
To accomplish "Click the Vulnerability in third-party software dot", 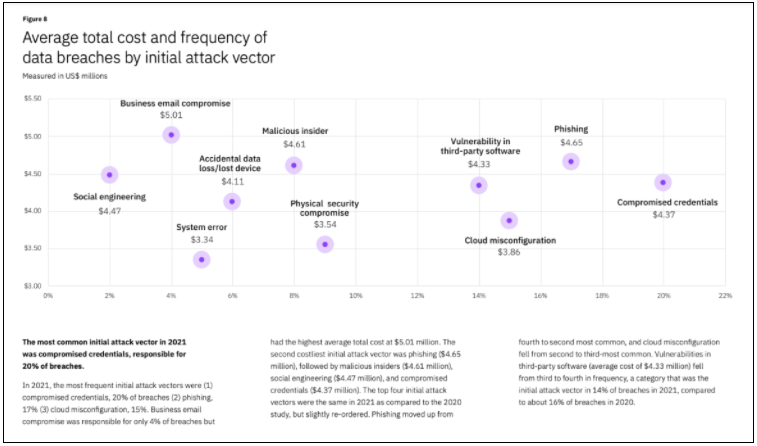I will (479, 185).
